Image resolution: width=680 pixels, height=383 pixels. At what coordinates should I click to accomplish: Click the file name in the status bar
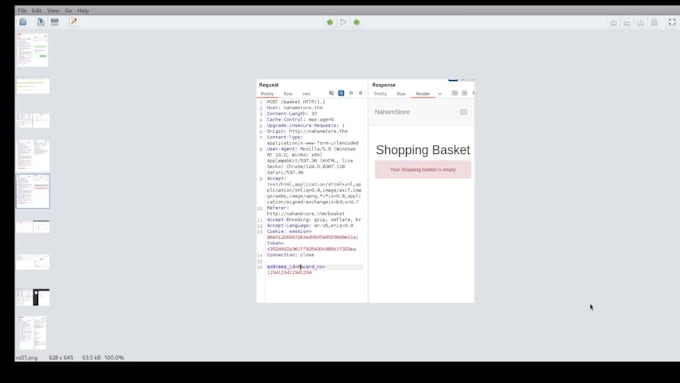click(27, 357)
